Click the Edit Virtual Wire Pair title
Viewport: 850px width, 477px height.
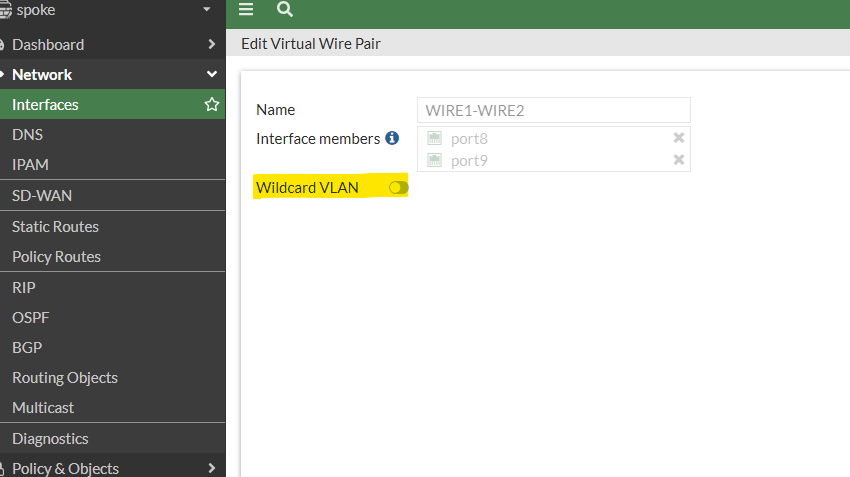[311, 43]
